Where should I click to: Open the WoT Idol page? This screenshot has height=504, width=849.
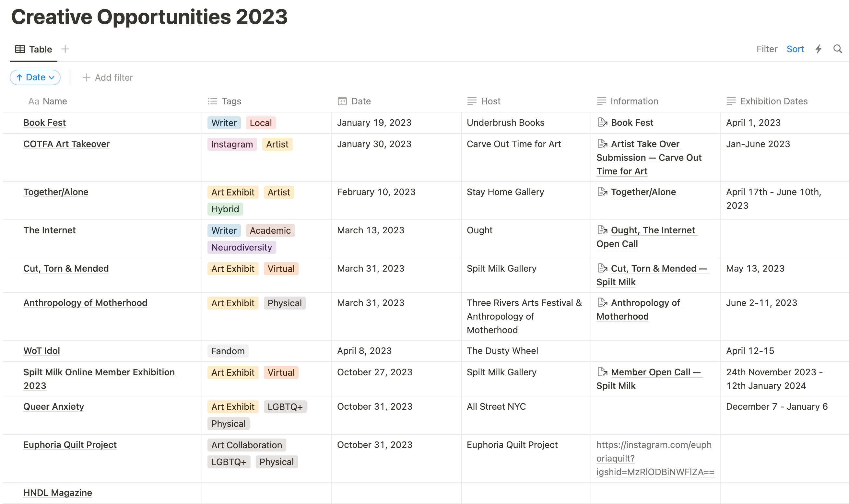[41, 351]
